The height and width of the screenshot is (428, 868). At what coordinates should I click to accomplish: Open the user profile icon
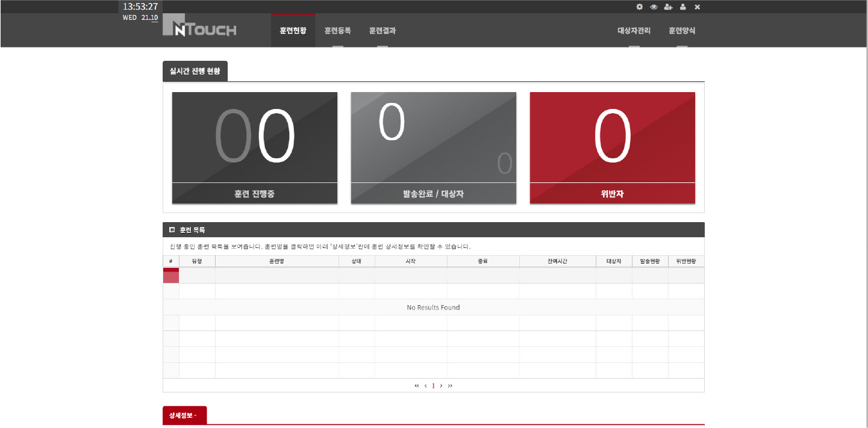pos(683,7)
